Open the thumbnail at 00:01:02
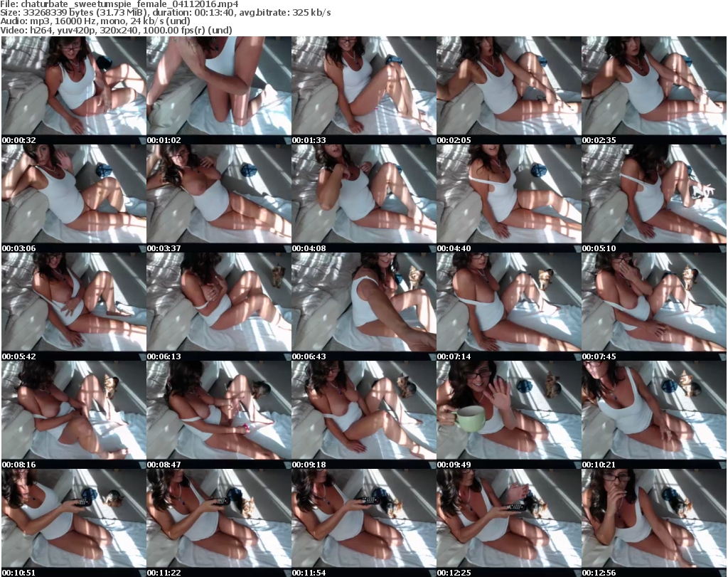728x577 pixels. pyautogui.click(x=219, y=90)
